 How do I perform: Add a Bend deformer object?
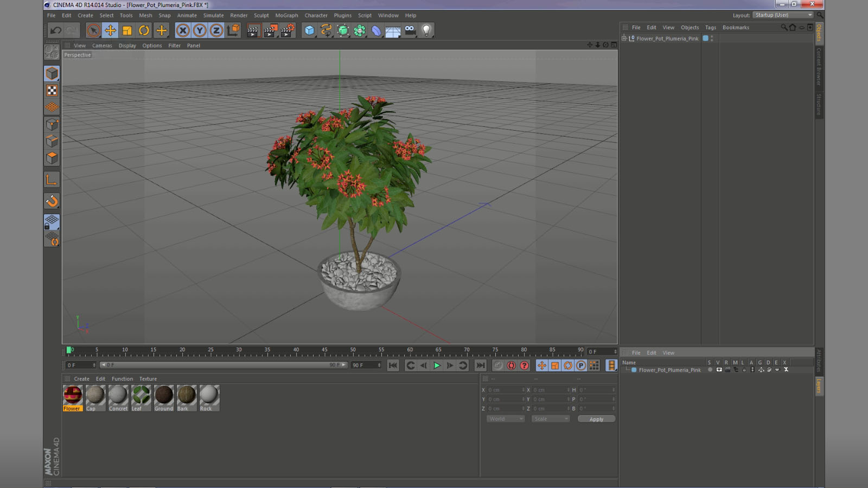[x=376, y=30]
